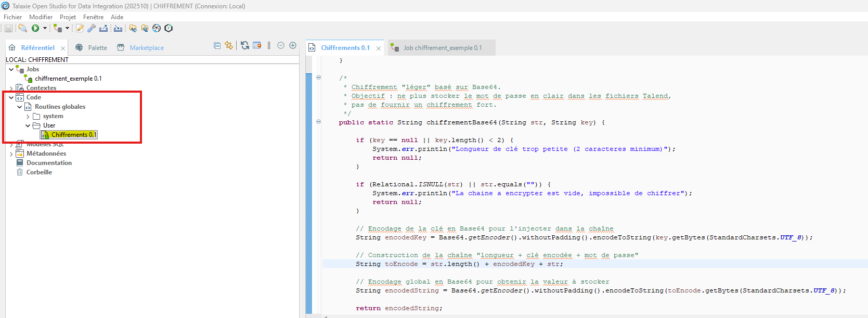
Task: Collapse the User folder node
Action: [28, 125]
